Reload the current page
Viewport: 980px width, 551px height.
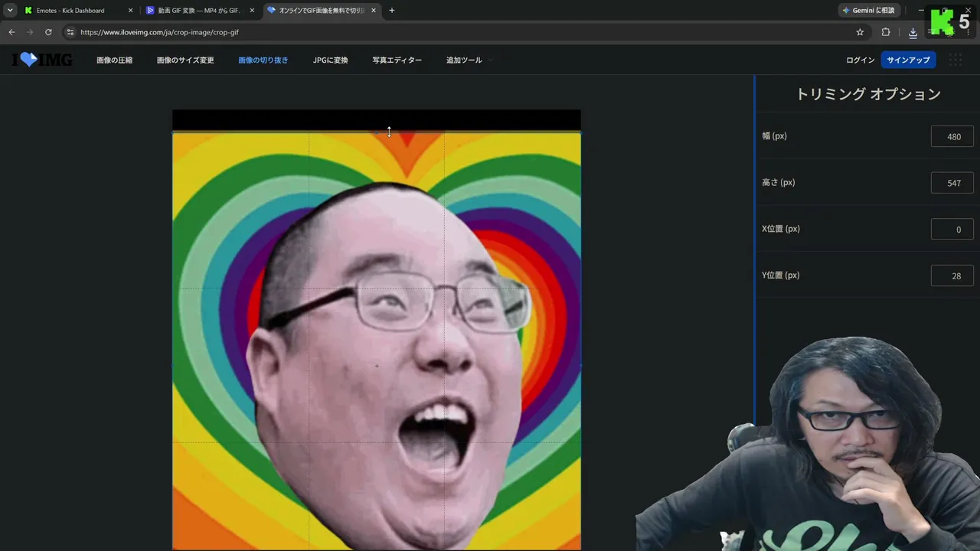click(x=48, y=32)
